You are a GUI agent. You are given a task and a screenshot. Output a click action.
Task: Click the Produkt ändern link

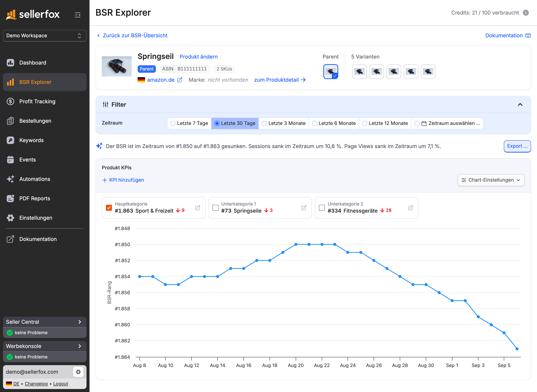199,57
